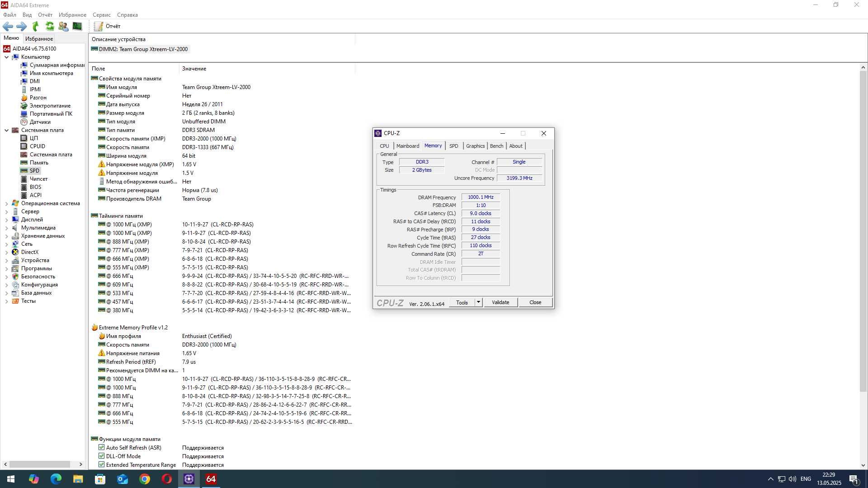Click the Back arrow toolbar icon
The width and height of the screenshot is (868, 488).
click(x=8, y=26)
